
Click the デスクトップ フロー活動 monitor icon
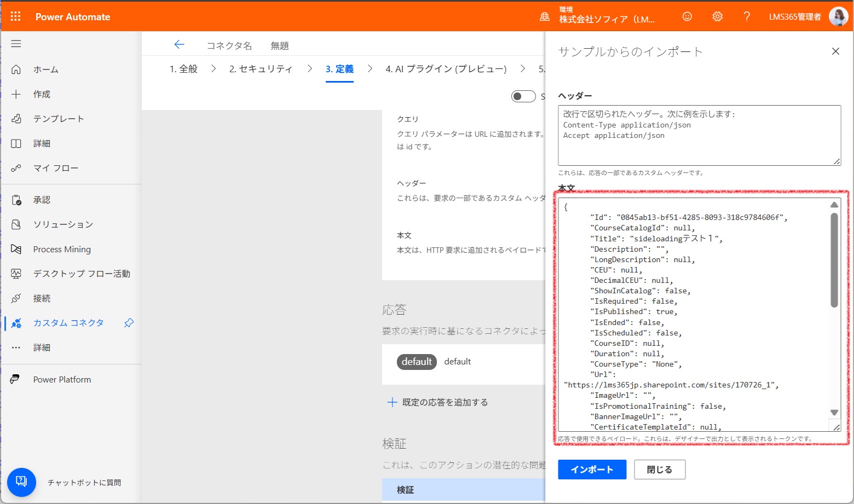[16, 274]
